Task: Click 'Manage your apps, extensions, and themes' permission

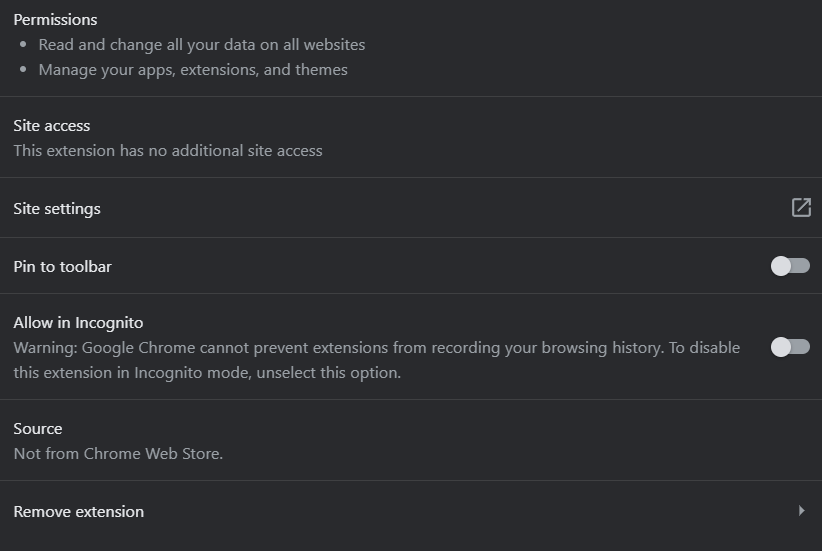Action: click(x=193, y=70)
